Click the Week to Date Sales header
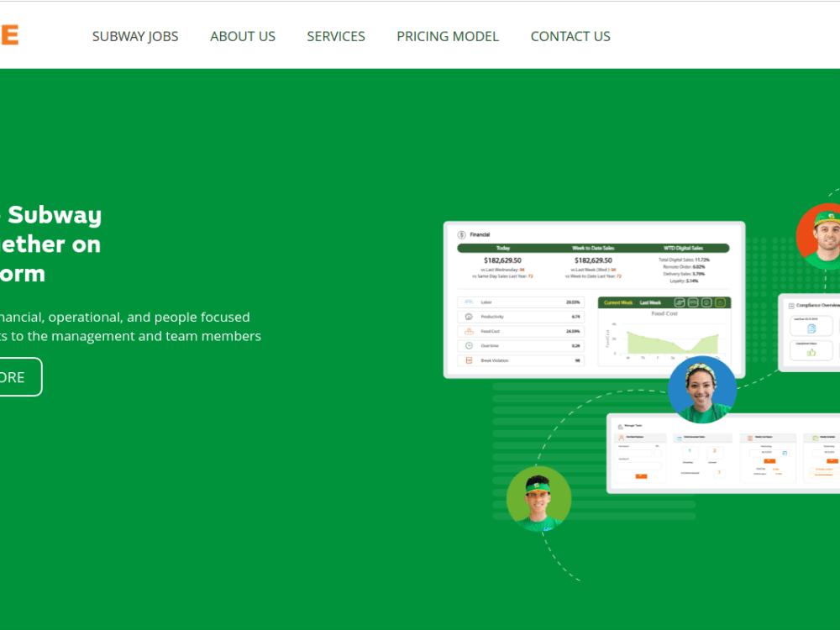 [593, 248]
